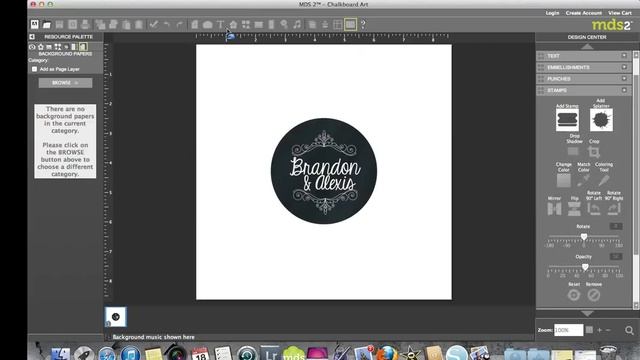640x360 pixels.
Task: Click the house-shaped toolbar icon
Action: 233,25
